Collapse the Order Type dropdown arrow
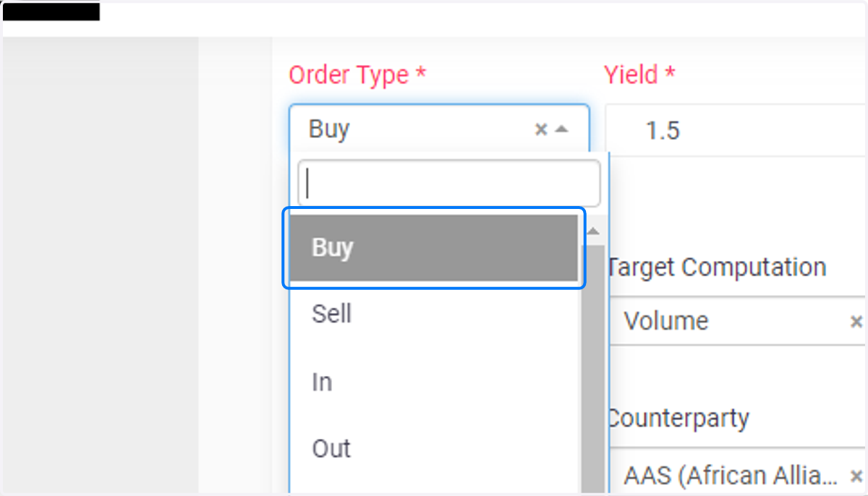 (561, 129)
